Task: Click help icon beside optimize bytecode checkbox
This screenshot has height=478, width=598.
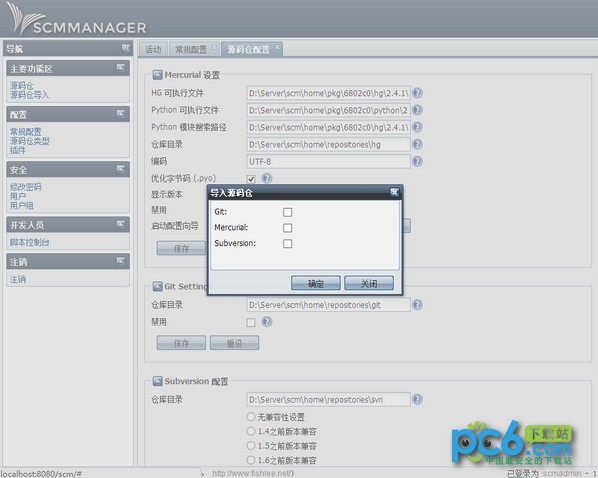Action: (267, 178)
